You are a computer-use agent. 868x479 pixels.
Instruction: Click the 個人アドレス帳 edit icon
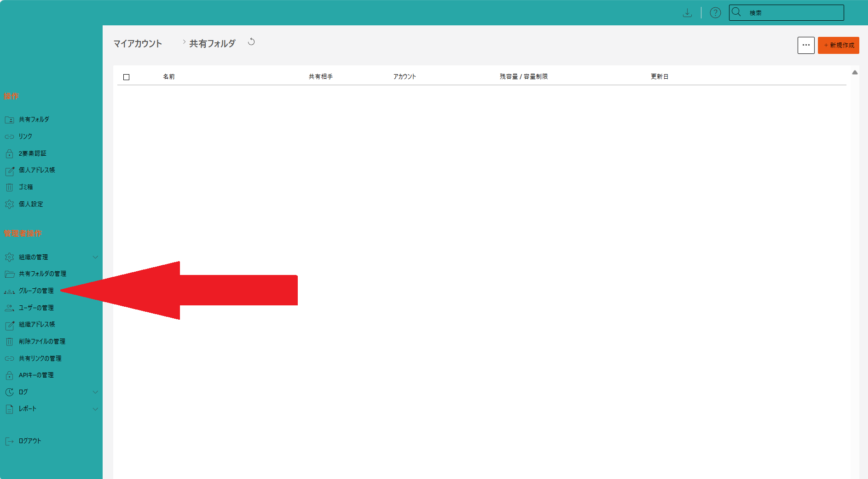(9, 171)
